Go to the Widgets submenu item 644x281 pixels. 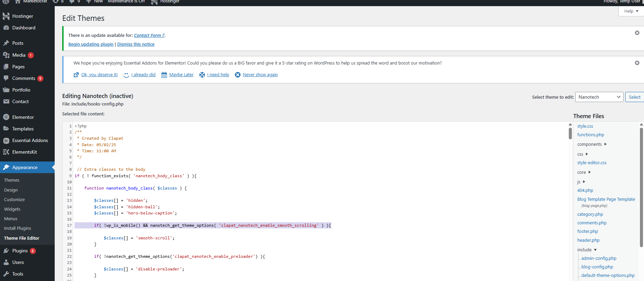[12, 209]
